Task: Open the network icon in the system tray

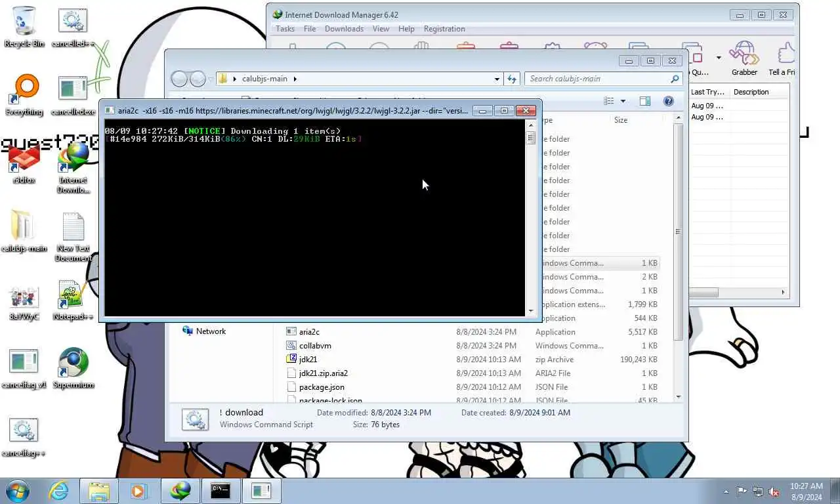Action: 758,492
